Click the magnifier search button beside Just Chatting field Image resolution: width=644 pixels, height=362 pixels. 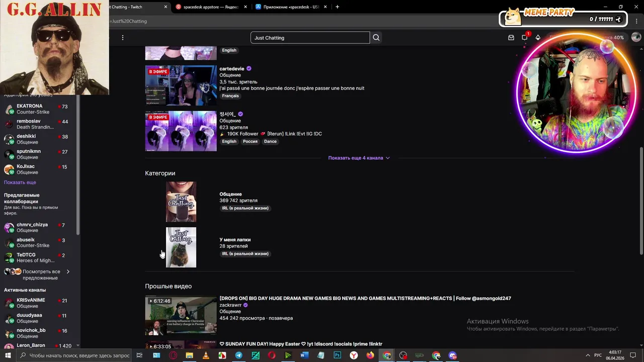click(376, 38)
